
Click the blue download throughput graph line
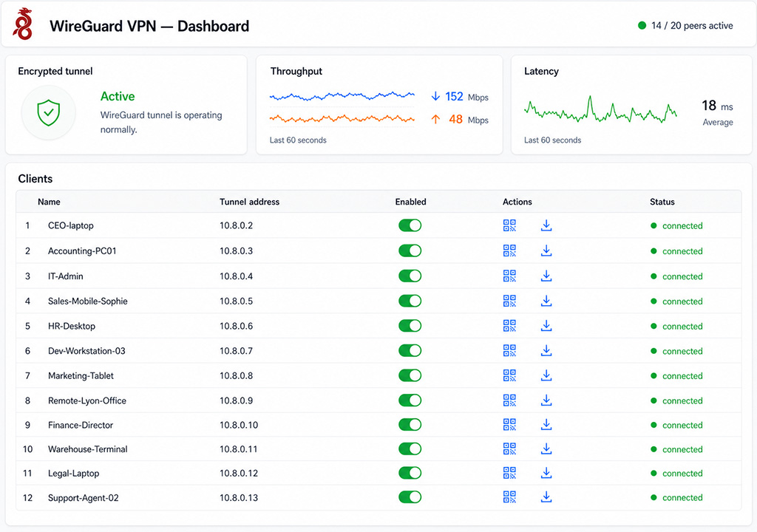coord(342,96)
